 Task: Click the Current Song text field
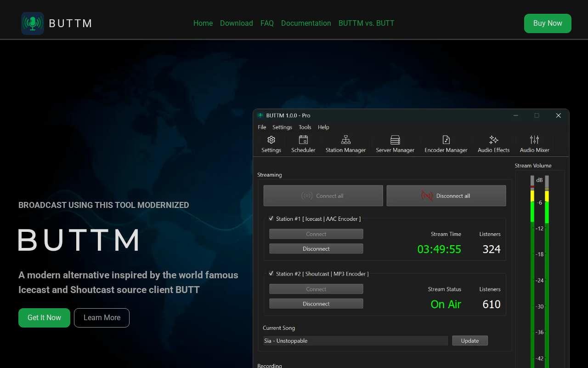click(x=356, y=340)
